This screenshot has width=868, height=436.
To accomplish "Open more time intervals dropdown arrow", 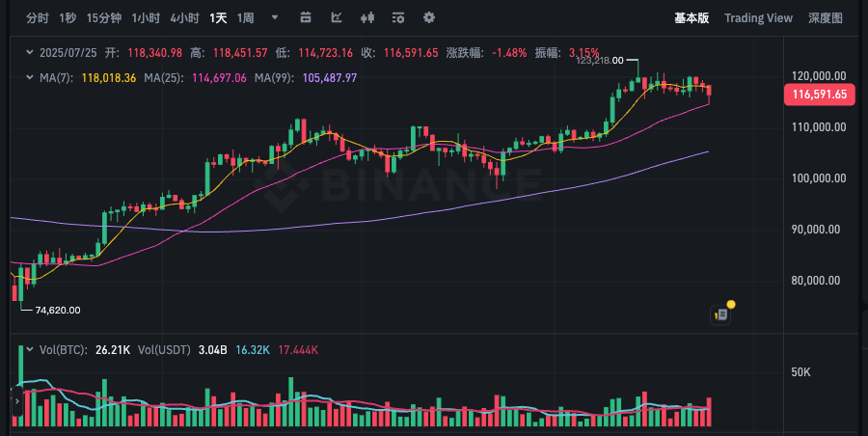I will tap(275, 17).
